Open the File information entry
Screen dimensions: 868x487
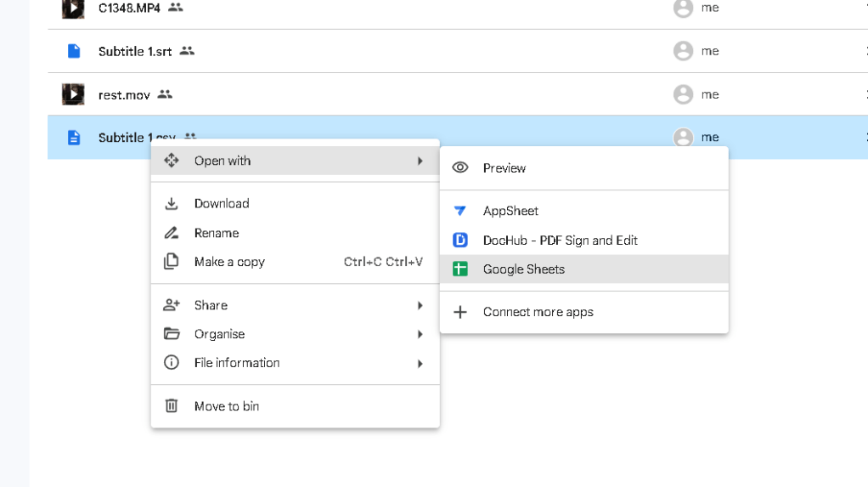click(295, 363)
